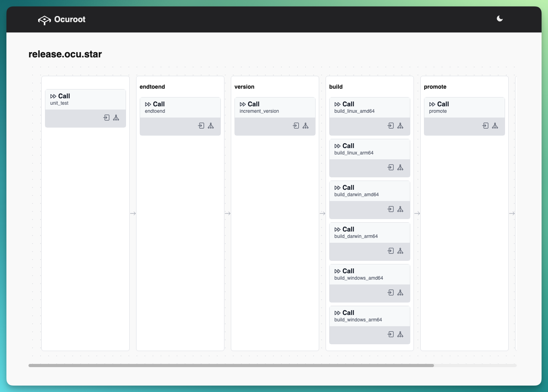548x392 pixels.
Task: Open logs icon on build_darwin_amd64 card
Action: [x=391, y=209]
